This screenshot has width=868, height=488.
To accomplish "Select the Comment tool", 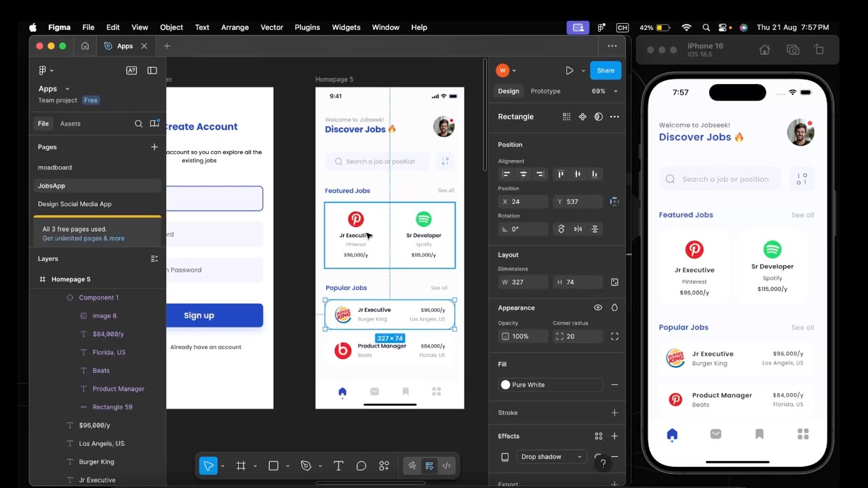I will [x=361, y=466].
